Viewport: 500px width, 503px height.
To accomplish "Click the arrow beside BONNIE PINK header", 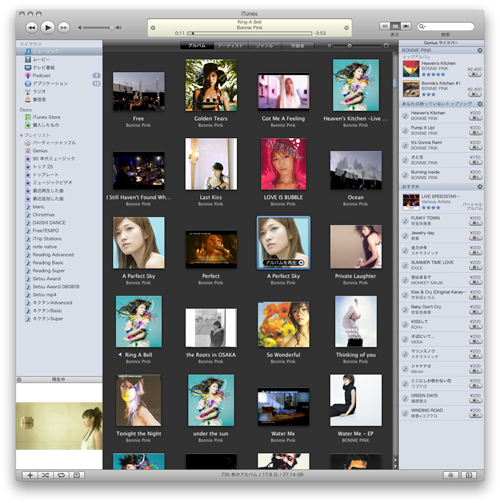I will pos(480,50).
